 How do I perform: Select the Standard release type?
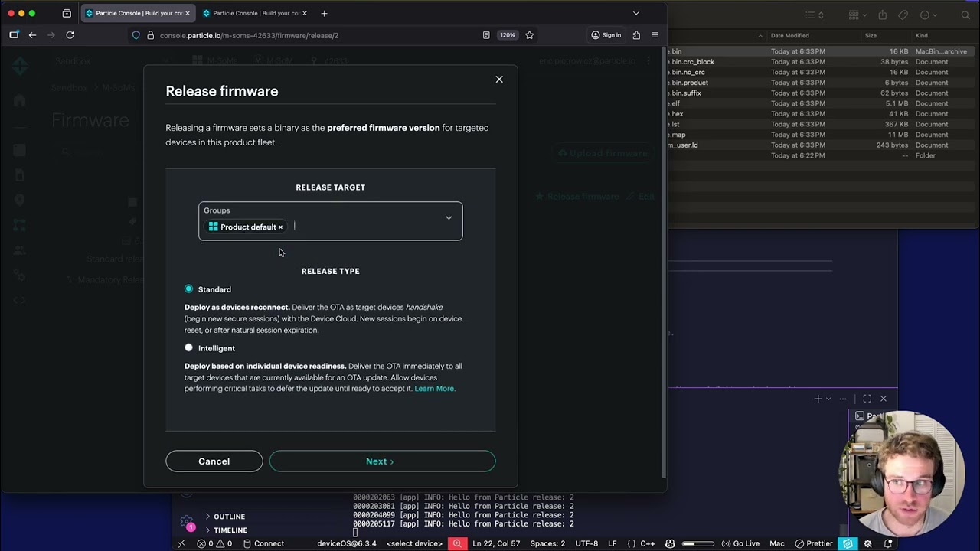(188, 289)
